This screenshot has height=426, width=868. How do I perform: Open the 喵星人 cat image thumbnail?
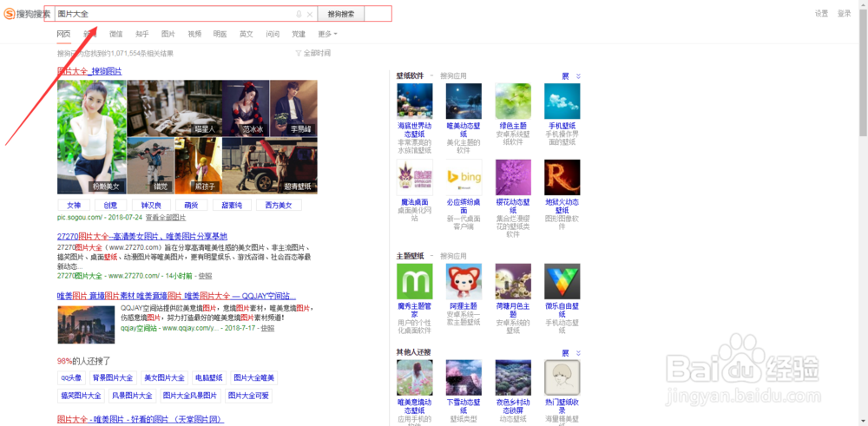pyautogui.click(x=174, y=108)
